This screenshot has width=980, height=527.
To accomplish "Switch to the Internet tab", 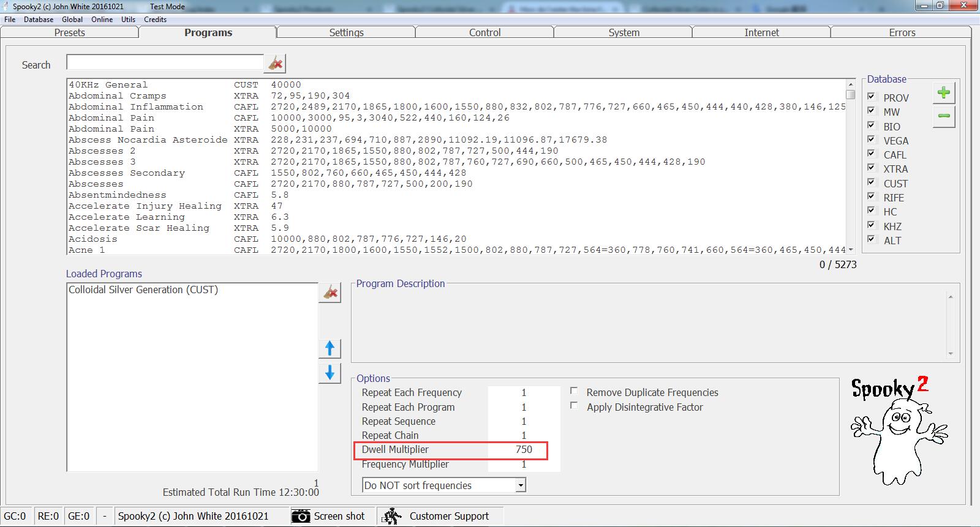I will point(761,32).
